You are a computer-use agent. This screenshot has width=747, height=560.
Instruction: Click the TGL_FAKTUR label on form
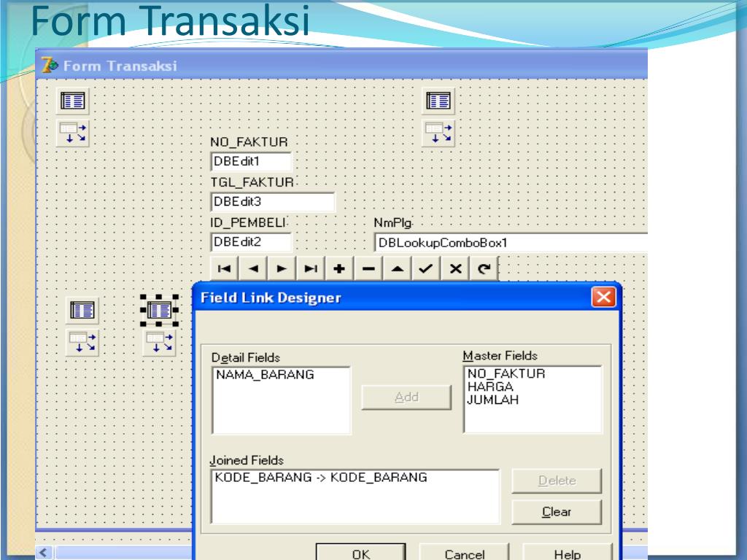point(252,182)
